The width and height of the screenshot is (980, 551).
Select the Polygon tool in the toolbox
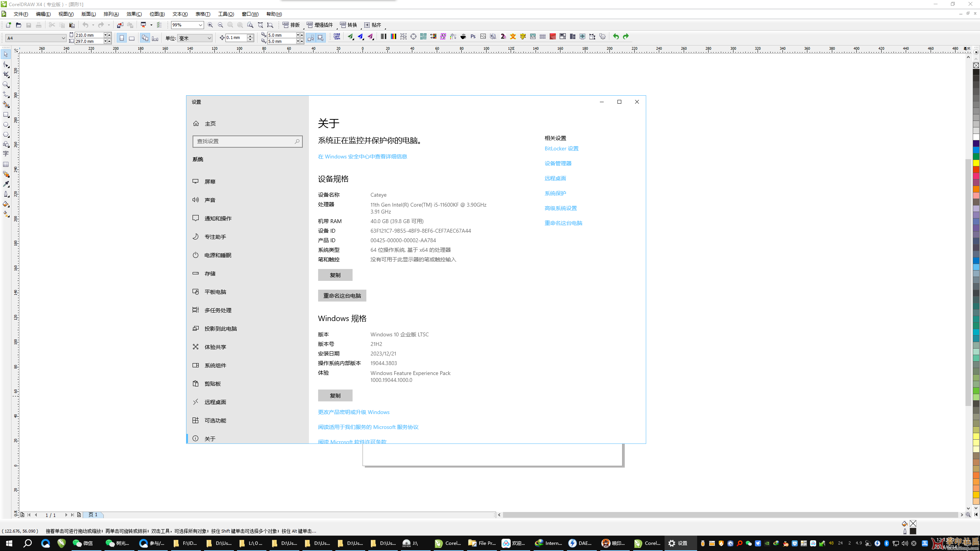pyautogui.click(x=6, y=135)
